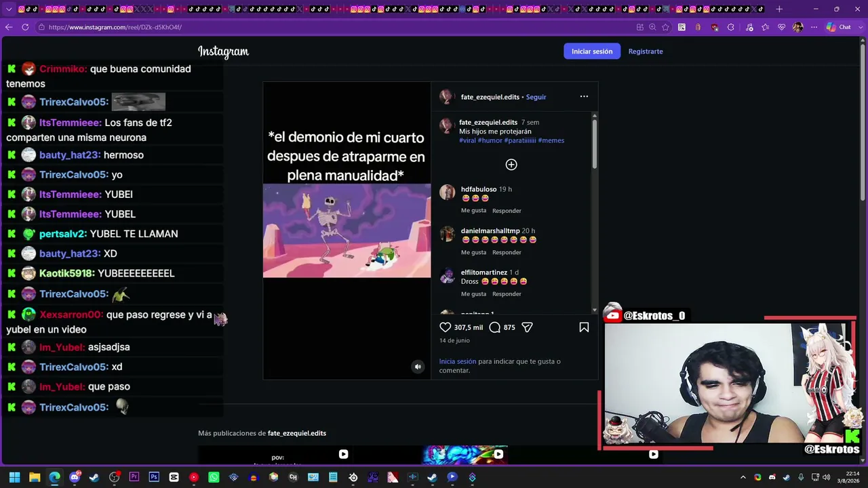Open comments via speech bubble icon
The height and width of the screenshot is (488, 868).
click(x=495, y=327)
